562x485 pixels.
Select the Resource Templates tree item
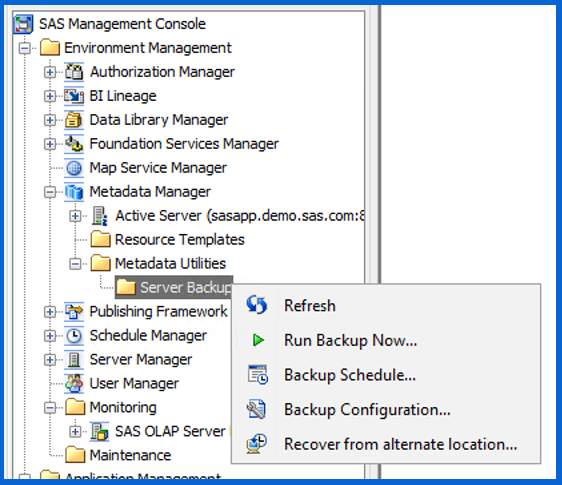pos(167,239)
